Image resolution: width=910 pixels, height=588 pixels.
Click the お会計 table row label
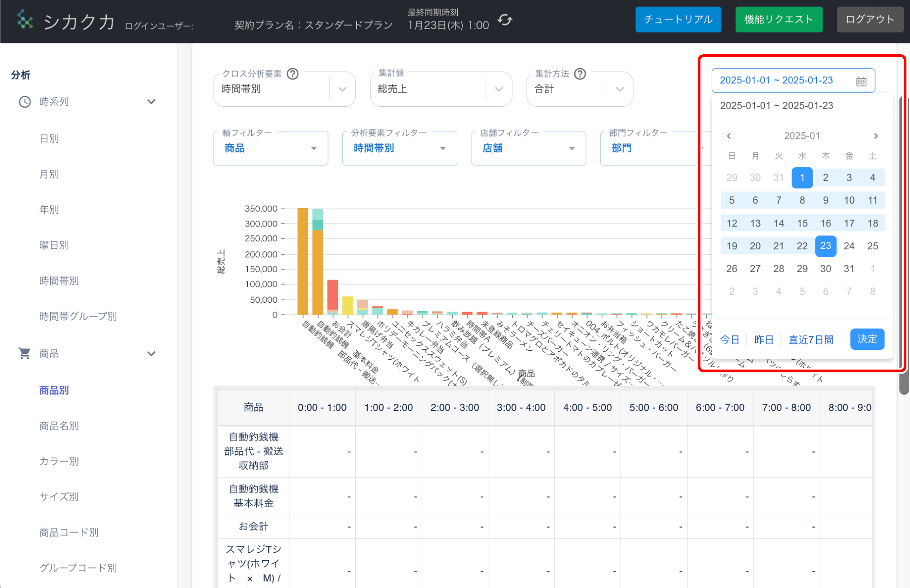[254, 526]
